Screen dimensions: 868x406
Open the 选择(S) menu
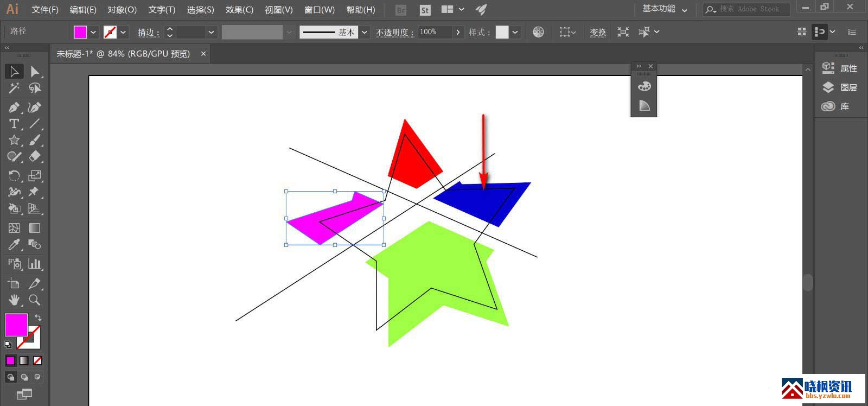(x=200, y=10)
